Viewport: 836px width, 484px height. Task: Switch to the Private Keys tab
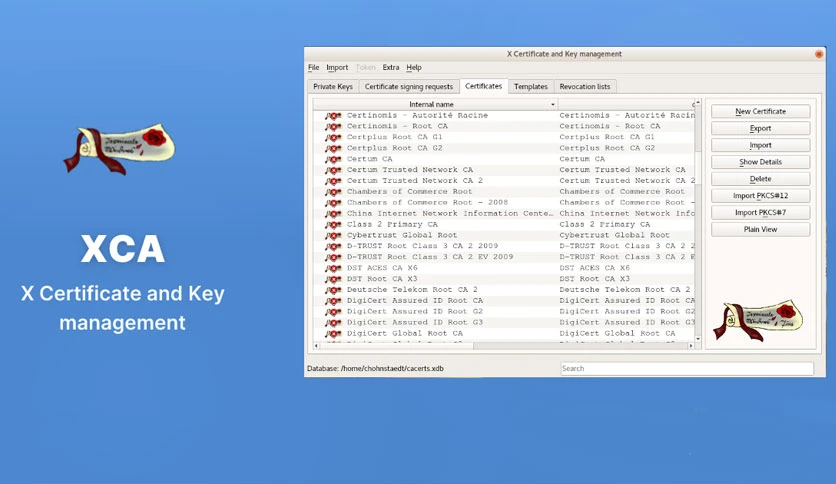[x=333, y=86]
